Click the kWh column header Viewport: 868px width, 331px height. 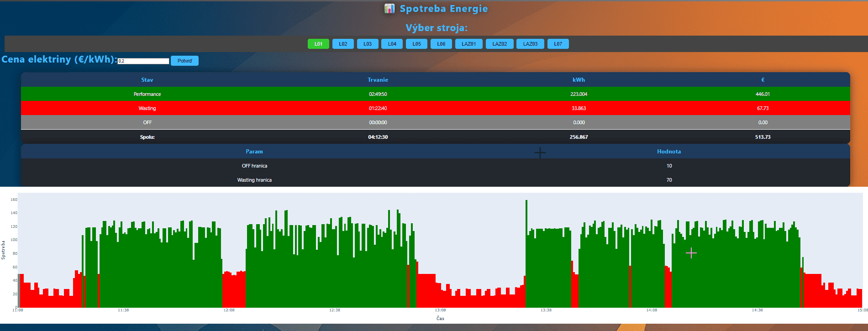pyautogui.click(x=579, y=80)
